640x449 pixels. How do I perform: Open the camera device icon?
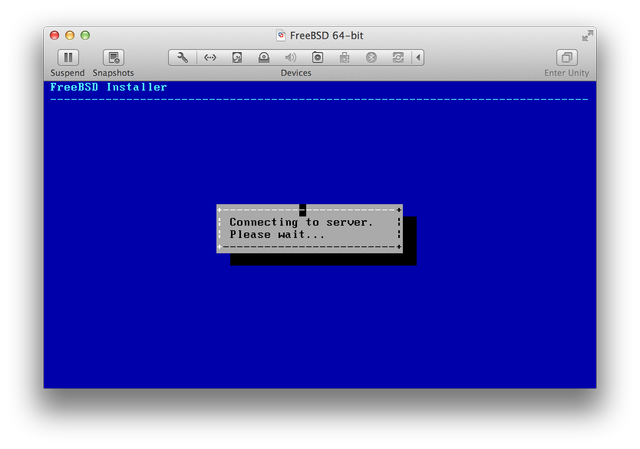point(317,58)
